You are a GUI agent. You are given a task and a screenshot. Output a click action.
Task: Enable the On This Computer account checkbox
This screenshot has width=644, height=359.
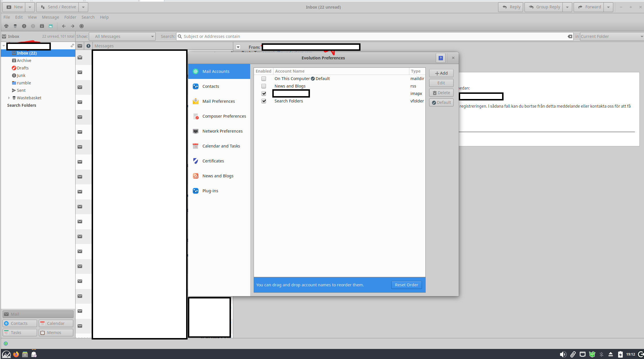pos(264,79)
